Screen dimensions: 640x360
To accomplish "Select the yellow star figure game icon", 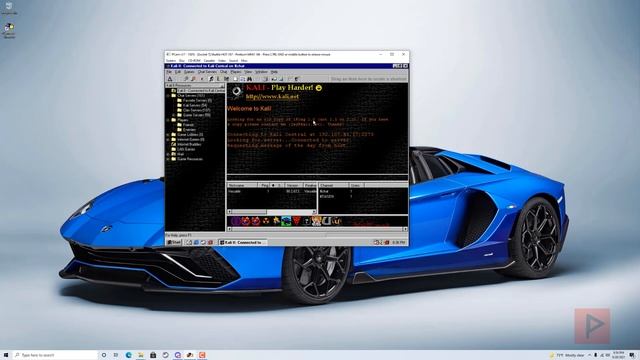I will [x=276, y=221].
